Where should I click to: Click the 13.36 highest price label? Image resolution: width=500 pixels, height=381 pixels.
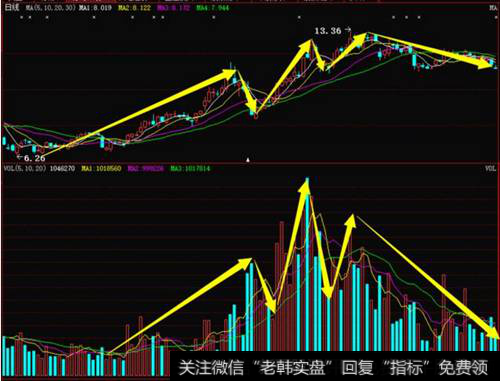click(x=328, y=31)
